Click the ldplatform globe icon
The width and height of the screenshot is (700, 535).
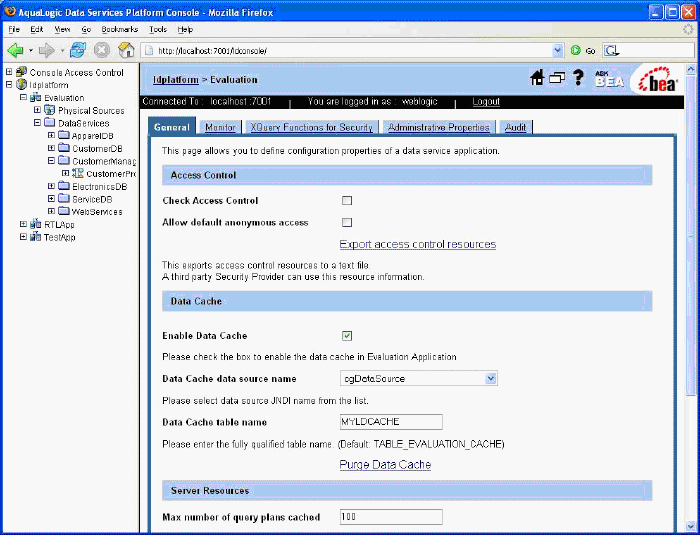(x=21, y=84)
